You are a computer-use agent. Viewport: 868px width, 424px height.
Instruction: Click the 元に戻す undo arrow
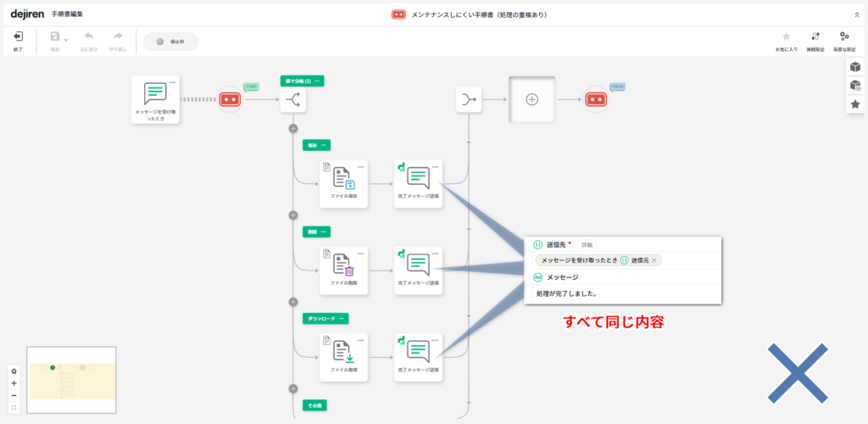88,36
